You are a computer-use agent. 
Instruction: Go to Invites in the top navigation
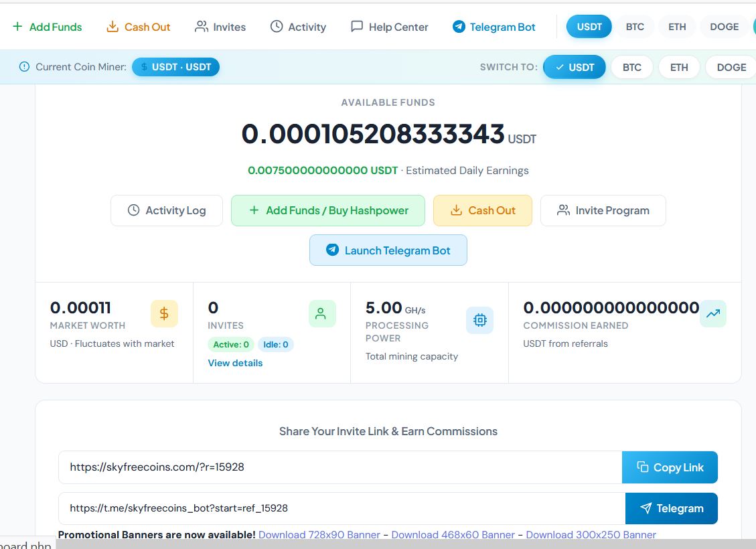click(x=220, y=27)
